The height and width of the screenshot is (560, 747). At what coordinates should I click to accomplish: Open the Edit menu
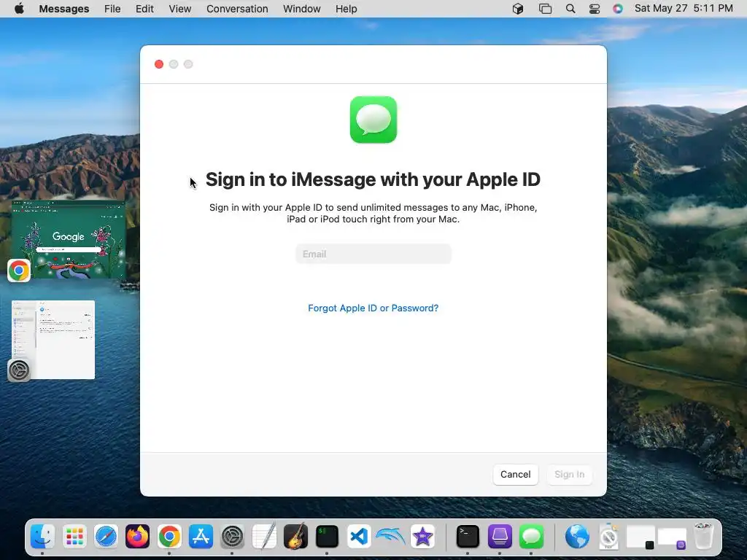click(x=144, y=9)
